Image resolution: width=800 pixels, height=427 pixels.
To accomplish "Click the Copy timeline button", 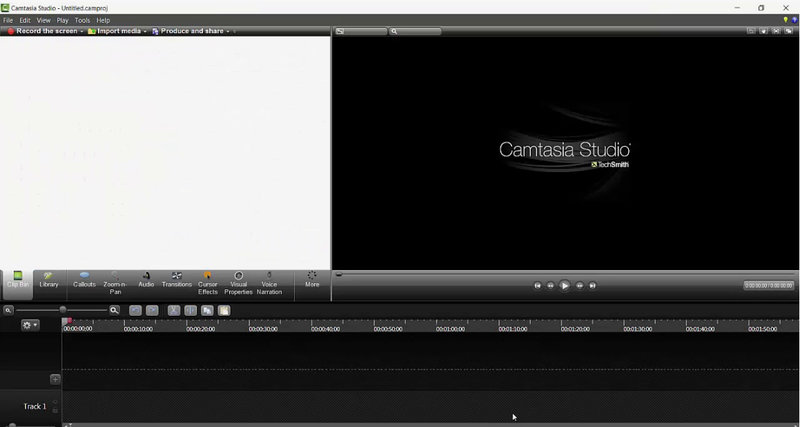I will click(207, 310).
